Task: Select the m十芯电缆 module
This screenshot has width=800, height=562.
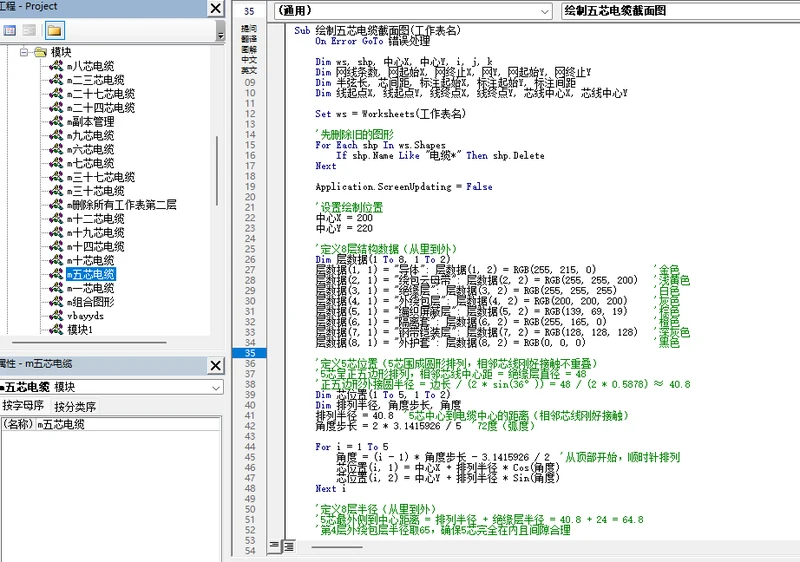Action: pos(90,260)
